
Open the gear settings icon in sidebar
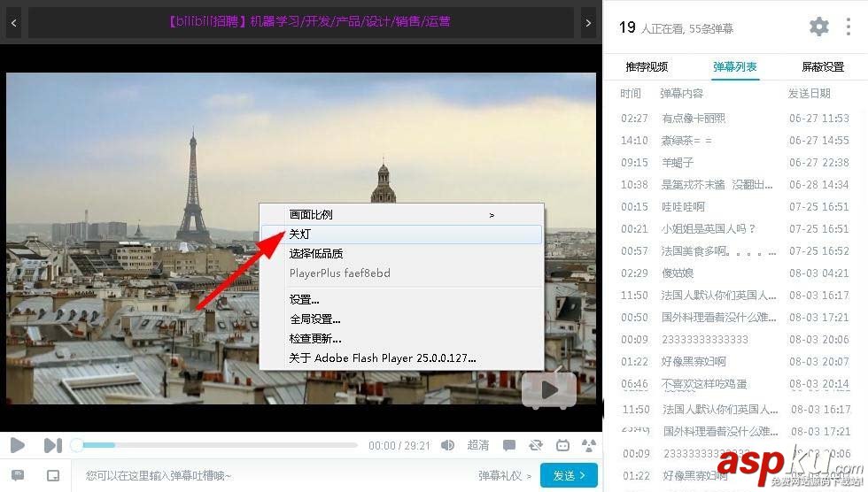(x=818, y=27)
